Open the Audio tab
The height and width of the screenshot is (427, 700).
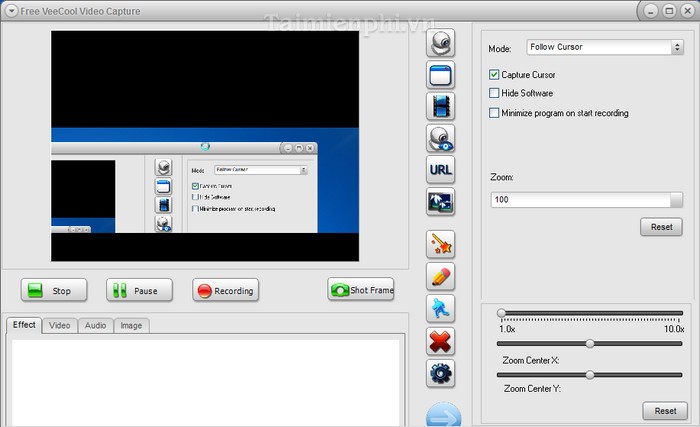(96, 326)
